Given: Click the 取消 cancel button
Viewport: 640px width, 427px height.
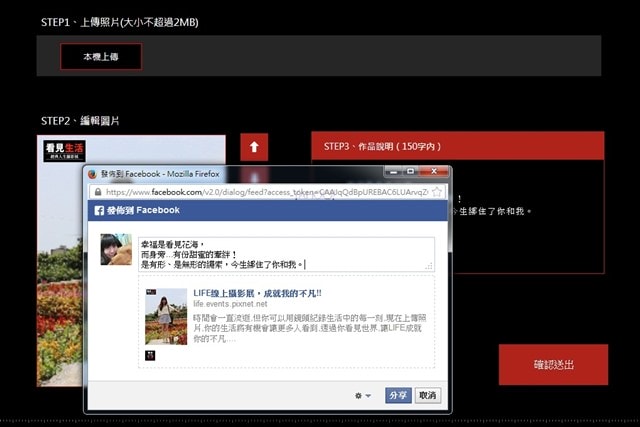Looking at the screenshot, I should coord(427,396).
